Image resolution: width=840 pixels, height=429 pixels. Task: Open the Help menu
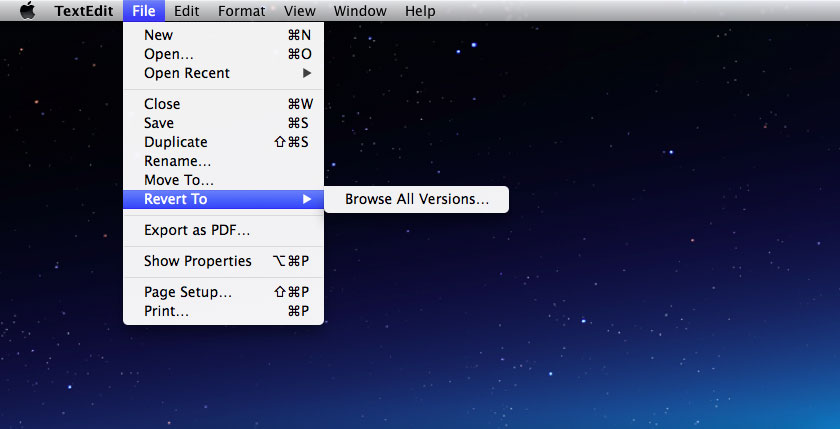coord(420,11)
